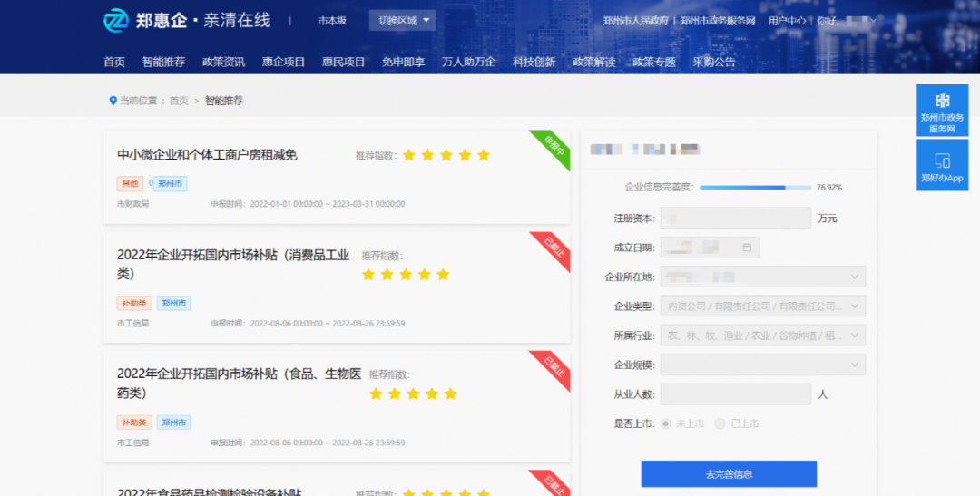Go to 政策解读 in navigation bar
Screen dimensions: 980x496
[x=593, y=62]
